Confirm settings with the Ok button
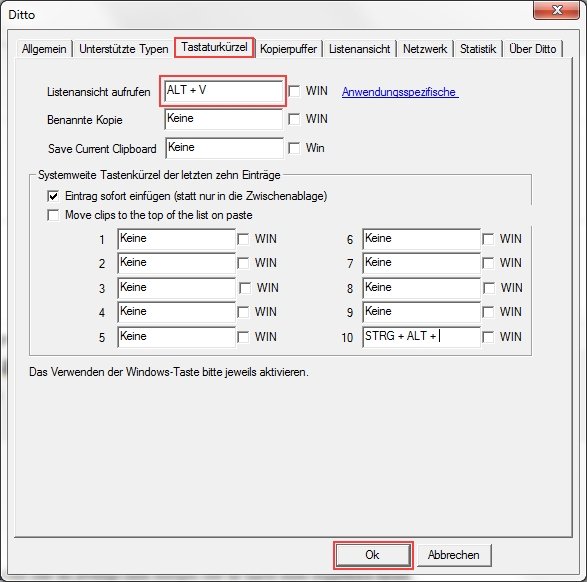 point(373,555)
